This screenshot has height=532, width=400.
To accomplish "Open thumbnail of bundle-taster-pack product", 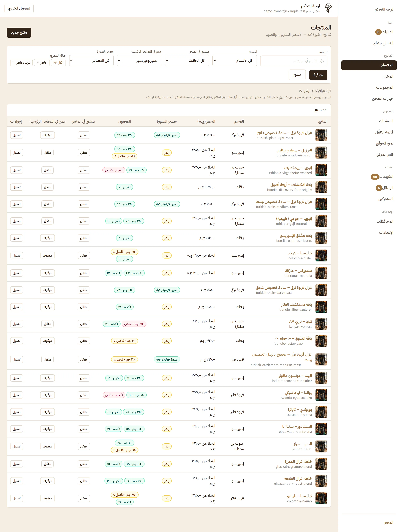I will point(321,341).
